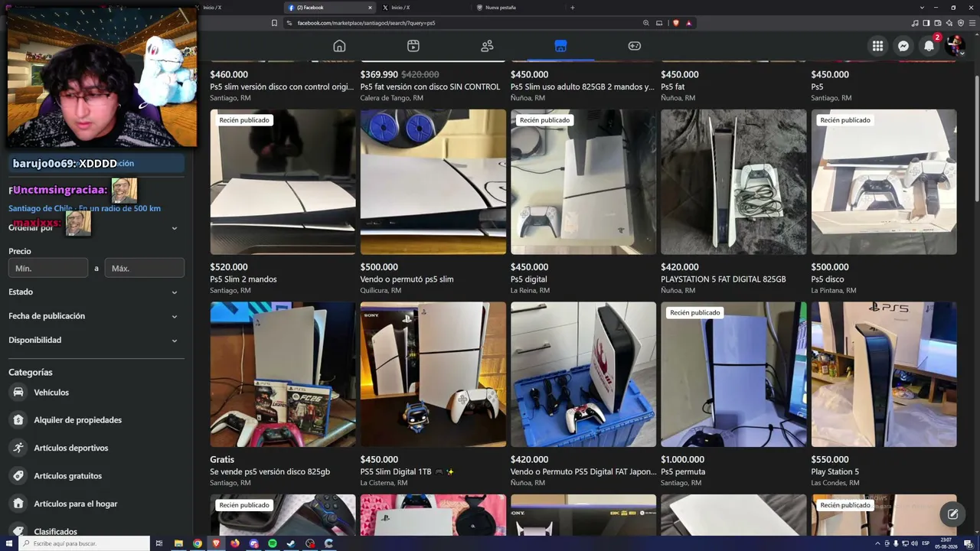Click the Artículos deportivos category icon
980x551 pixels.
click(18, 448)
